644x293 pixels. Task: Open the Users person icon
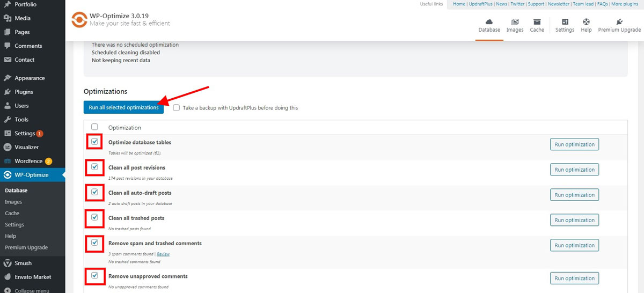[x=8, y=106]
